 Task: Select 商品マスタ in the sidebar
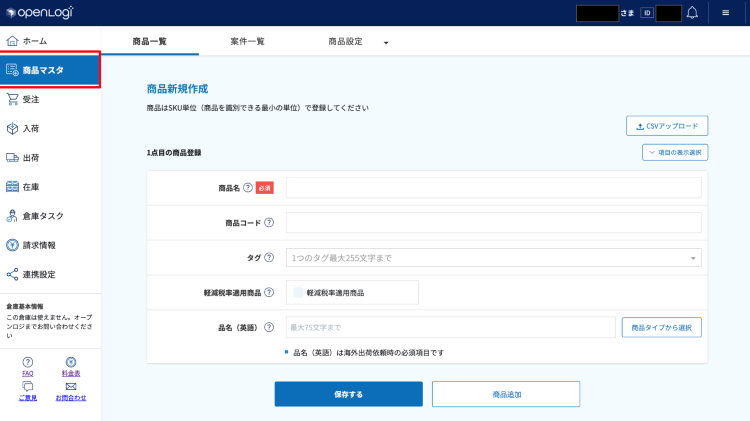pyautogui.click(x=50, y=70)
